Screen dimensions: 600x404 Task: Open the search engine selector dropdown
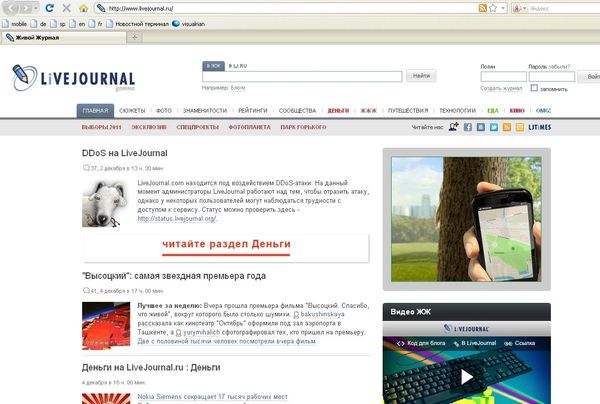pos(519,8)
